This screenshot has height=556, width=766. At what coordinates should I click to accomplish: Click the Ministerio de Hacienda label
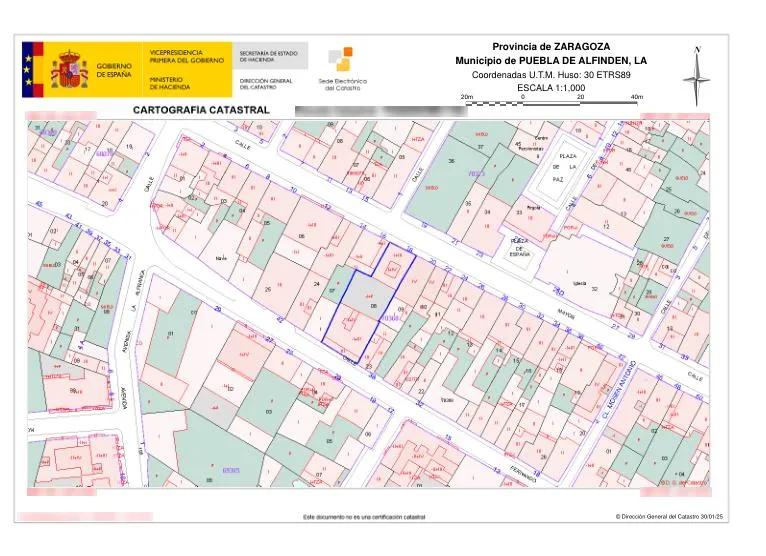pyautogui.click(x=170, y=83)
